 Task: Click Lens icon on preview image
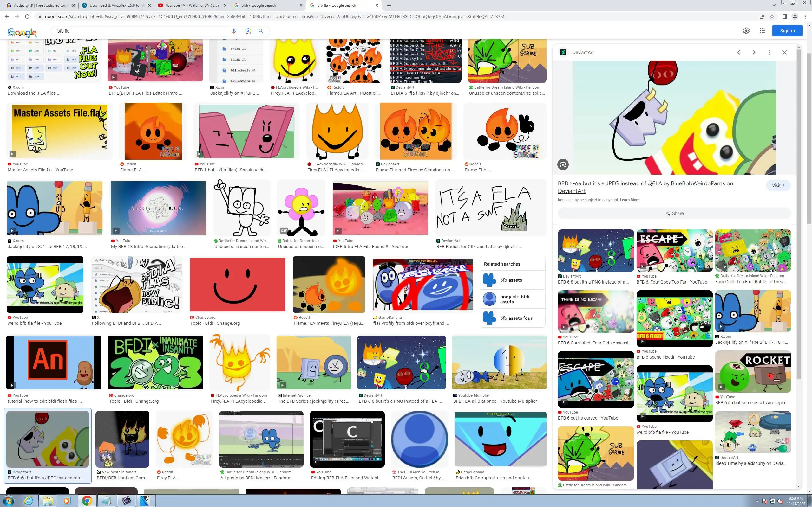(563, 165)
